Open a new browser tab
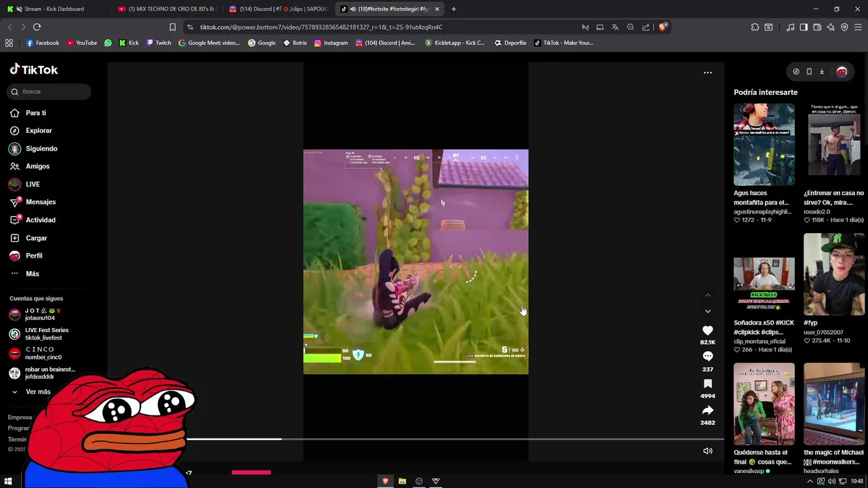Screen dimensions: 868x488 coord(454,9)
